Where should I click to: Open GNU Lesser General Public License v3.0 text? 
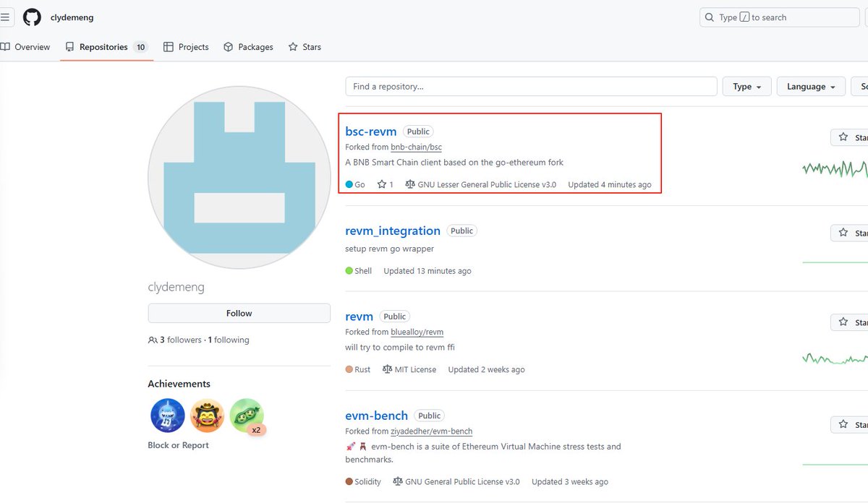coord(487,184)
